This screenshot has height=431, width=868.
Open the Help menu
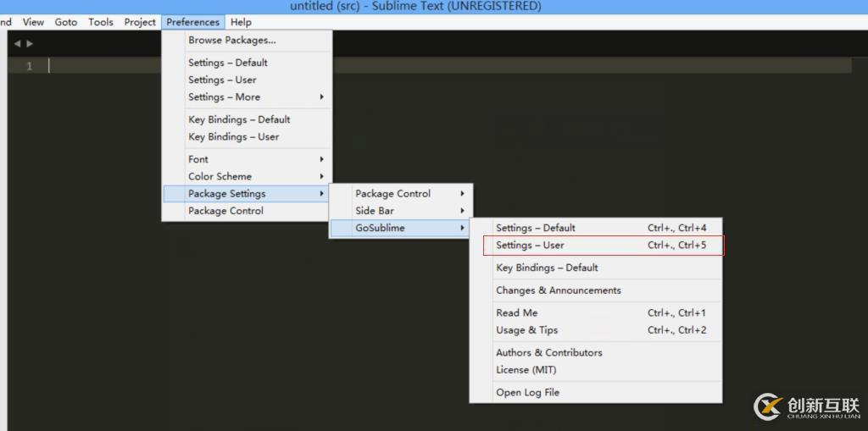pos(241,22)
